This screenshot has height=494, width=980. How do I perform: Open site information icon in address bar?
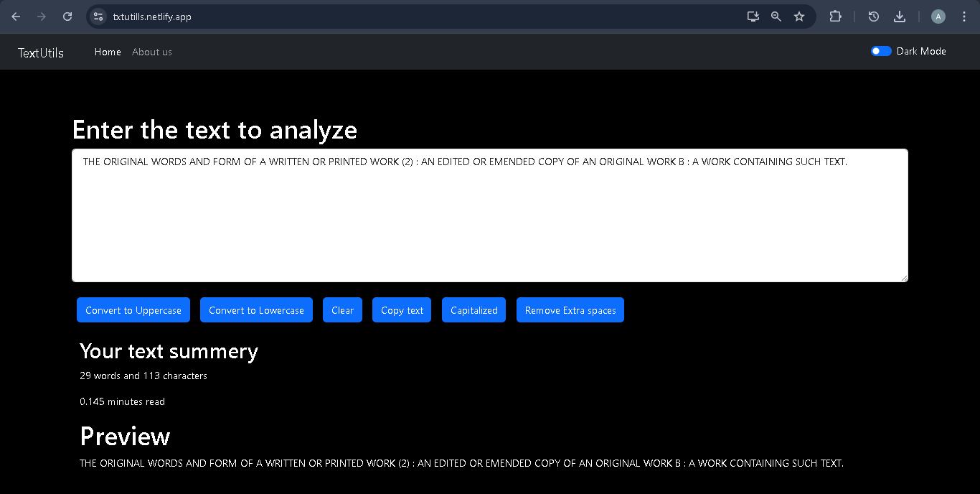(x=99, y=17)
